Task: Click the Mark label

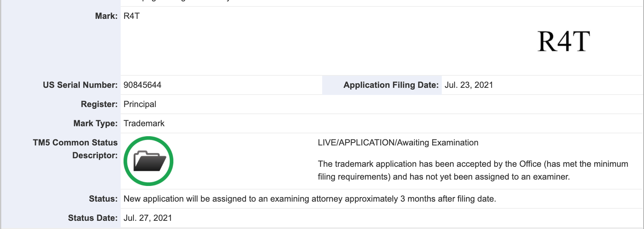Action: point(106,16)
